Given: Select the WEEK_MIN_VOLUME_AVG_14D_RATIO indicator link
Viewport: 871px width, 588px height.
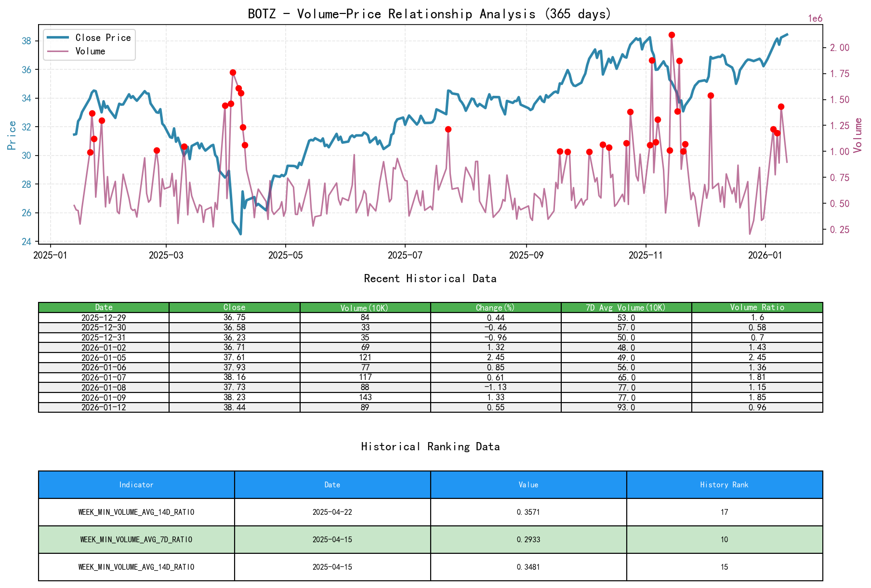Looking at the screenshot, I should (136, 512).
